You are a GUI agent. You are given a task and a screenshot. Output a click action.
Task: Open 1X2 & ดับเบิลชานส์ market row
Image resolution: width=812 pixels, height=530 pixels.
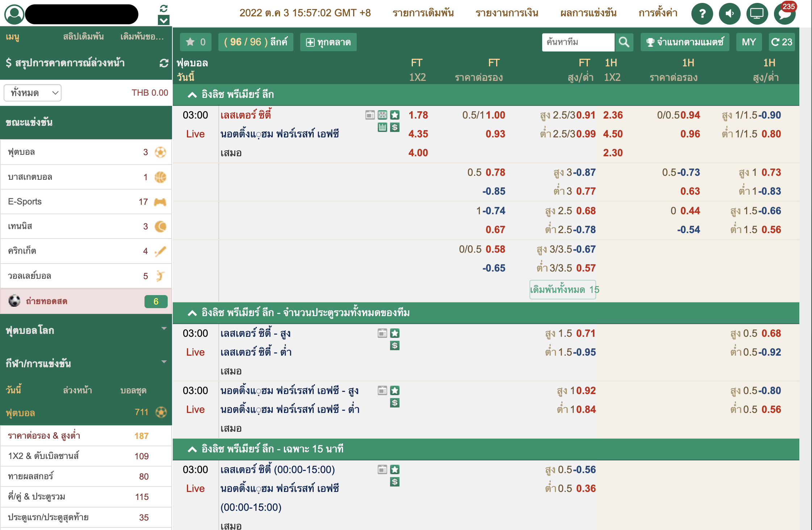(86, 456)
